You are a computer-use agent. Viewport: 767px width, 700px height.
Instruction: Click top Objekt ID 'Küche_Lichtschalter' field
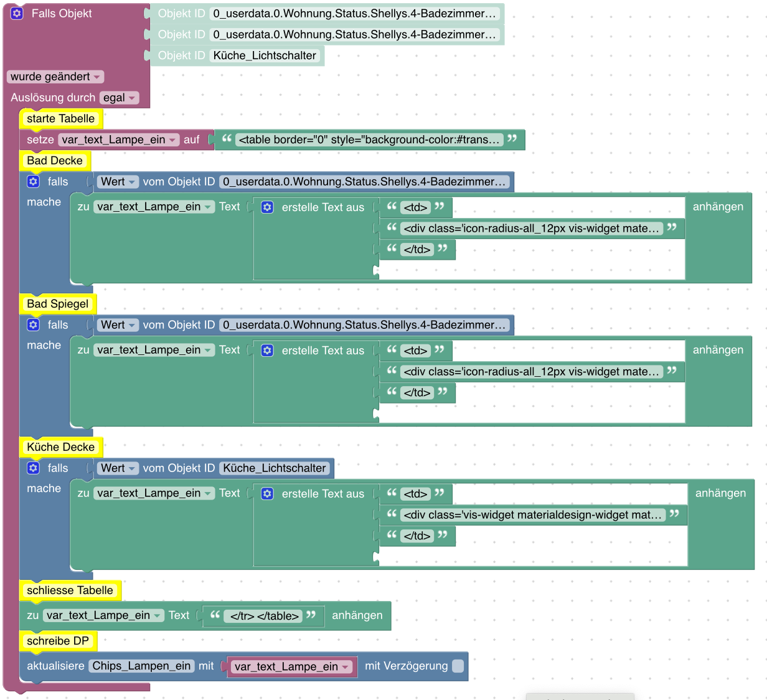click(x=265, y=55)
